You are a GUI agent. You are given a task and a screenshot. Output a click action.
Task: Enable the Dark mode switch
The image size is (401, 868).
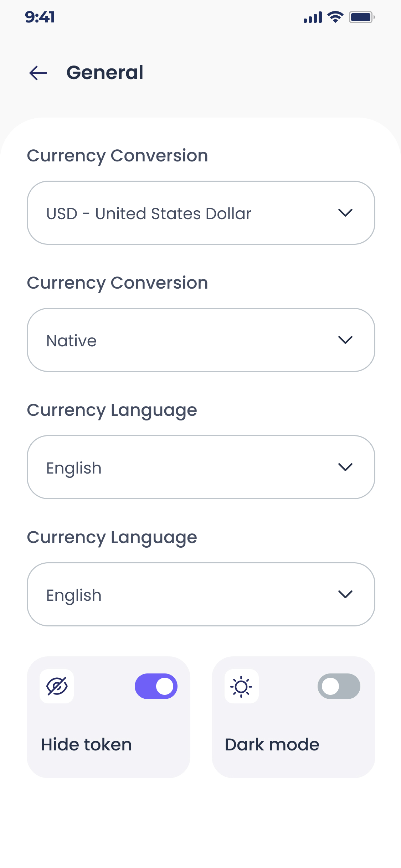339,686
